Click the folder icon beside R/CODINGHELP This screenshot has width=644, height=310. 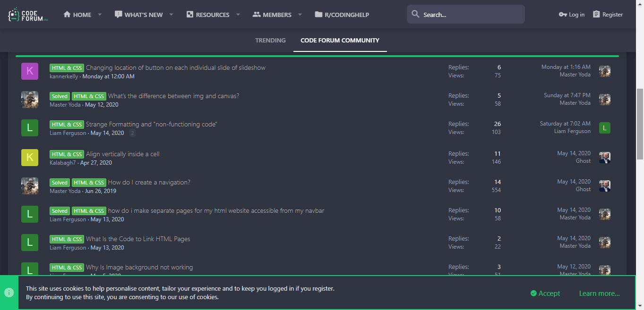click(x=318, y=14)
